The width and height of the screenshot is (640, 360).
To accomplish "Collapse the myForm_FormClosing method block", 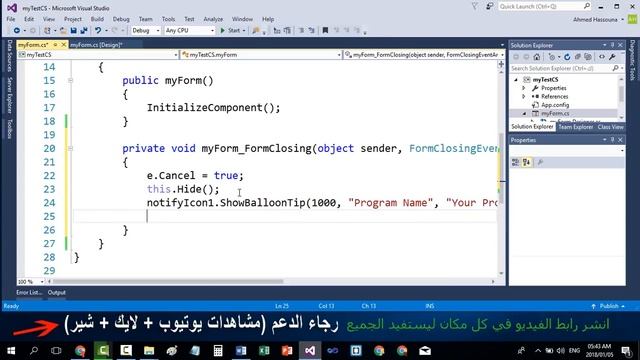I will click(70, 149).
